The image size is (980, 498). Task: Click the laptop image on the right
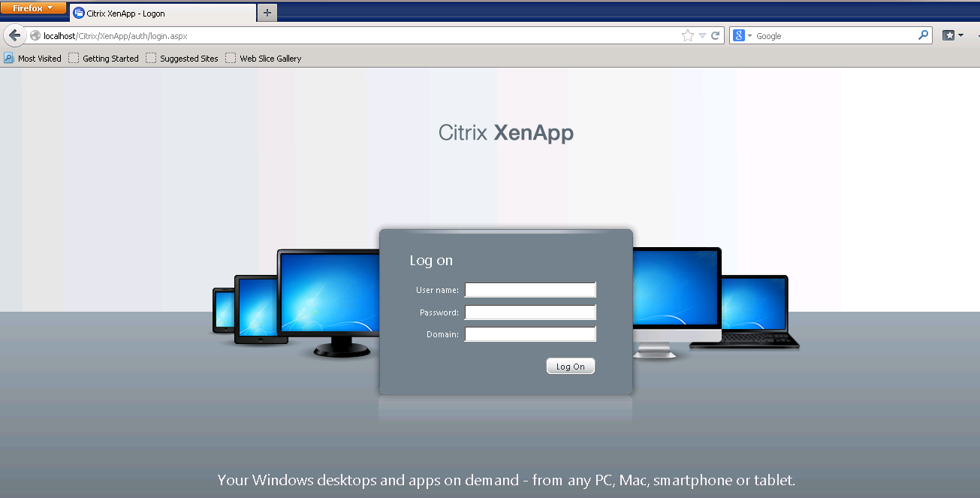755,312
